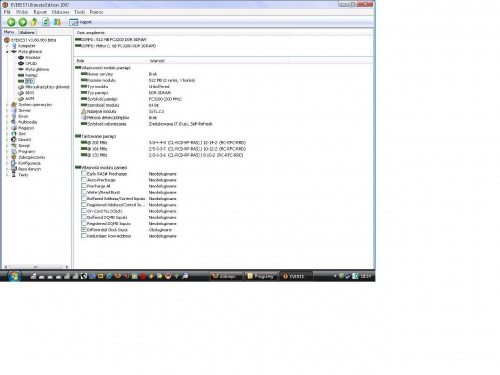The height and width of the screenshot is (375, 500).
Task: Toggle Buffered Address/Control Inputs checkbox
Action: coord(84,198)
